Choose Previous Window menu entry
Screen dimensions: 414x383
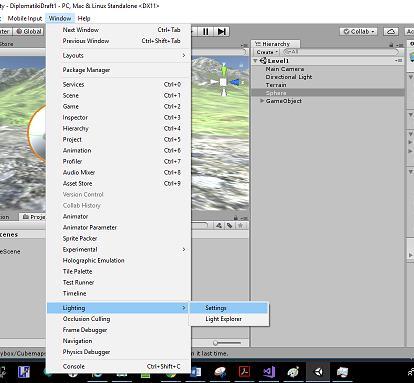pyautogui.click(x=119, y=41)
